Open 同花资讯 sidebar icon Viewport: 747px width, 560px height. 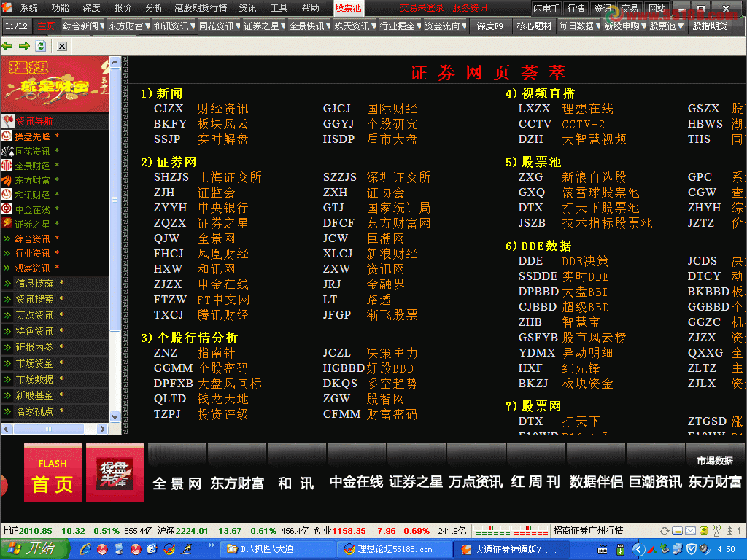pyautogui.click(x=7, y=151)
